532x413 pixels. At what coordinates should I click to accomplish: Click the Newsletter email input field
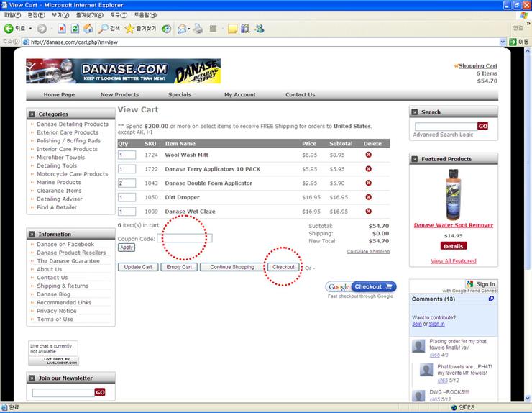(63, 393)
